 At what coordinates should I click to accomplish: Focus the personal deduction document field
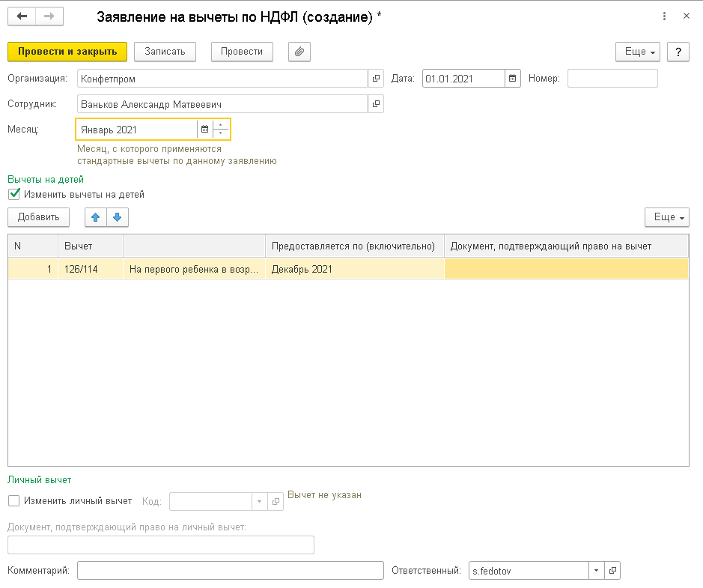(161, 545)
